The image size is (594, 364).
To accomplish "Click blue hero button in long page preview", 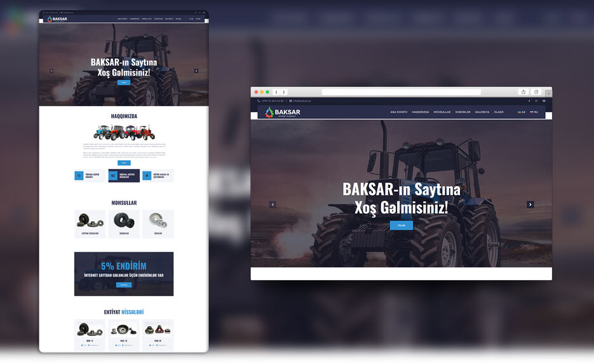I will (x=124, y=83).
